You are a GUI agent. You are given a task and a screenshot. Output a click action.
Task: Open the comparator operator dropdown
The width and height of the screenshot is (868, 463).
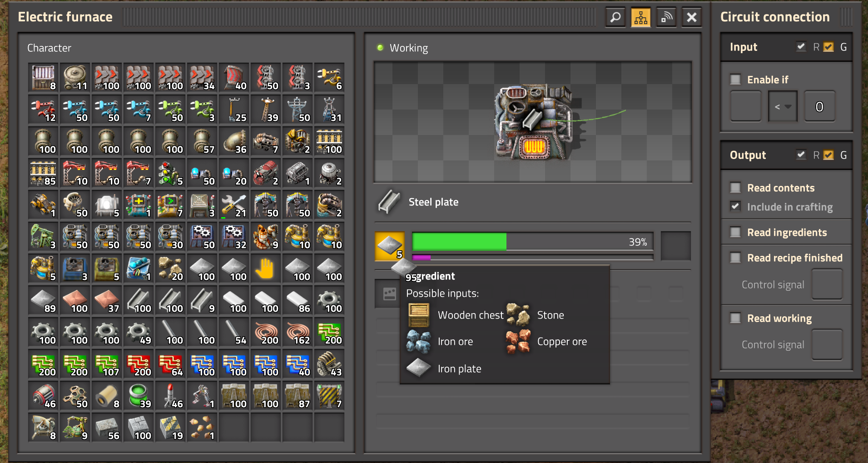click(x=783, y=106)
